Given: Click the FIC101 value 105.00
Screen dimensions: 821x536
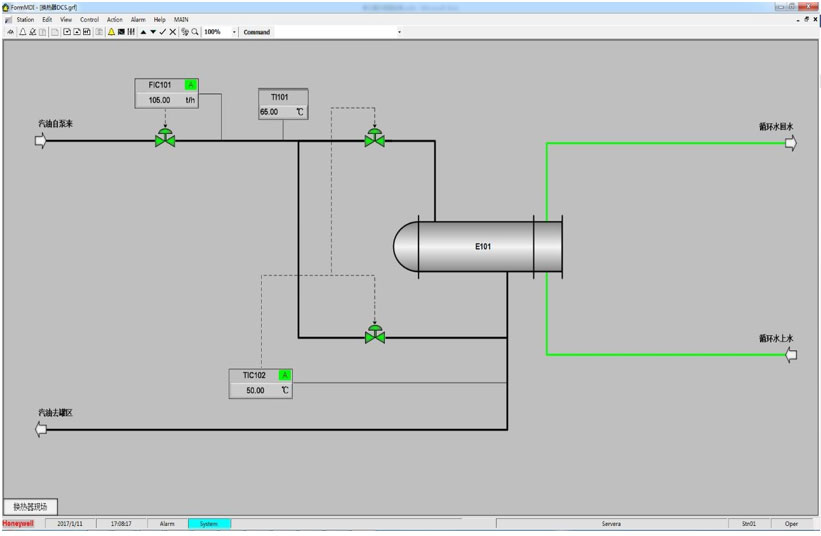Looking at the screenshot, I should coord(159,100).
